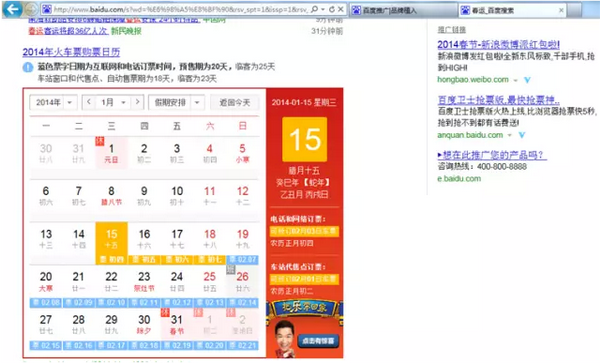Open the 2014年火车票购票日历 link

[x=71, y=52]
